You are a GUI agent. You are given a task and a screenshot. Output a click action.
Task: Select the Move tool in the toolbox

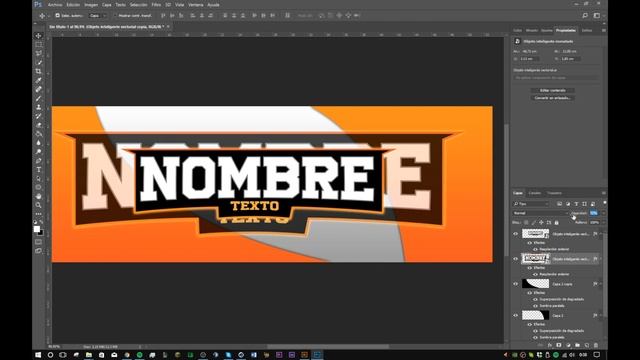click(x=39, y=36)
